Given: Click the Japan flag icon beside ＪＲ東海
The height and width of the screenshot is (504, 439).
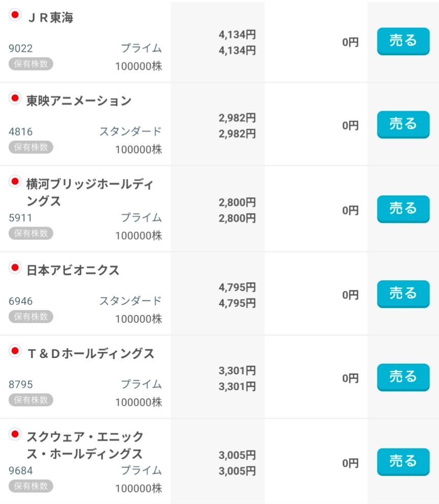Looking at the screenshot, I should pos(15,15).
